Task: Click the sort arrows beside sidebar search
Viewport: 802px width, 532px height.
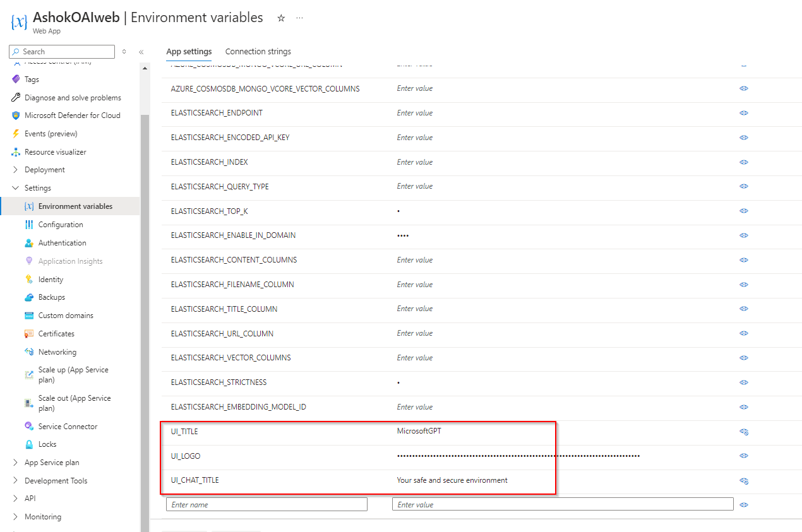Action: [124, 52]
